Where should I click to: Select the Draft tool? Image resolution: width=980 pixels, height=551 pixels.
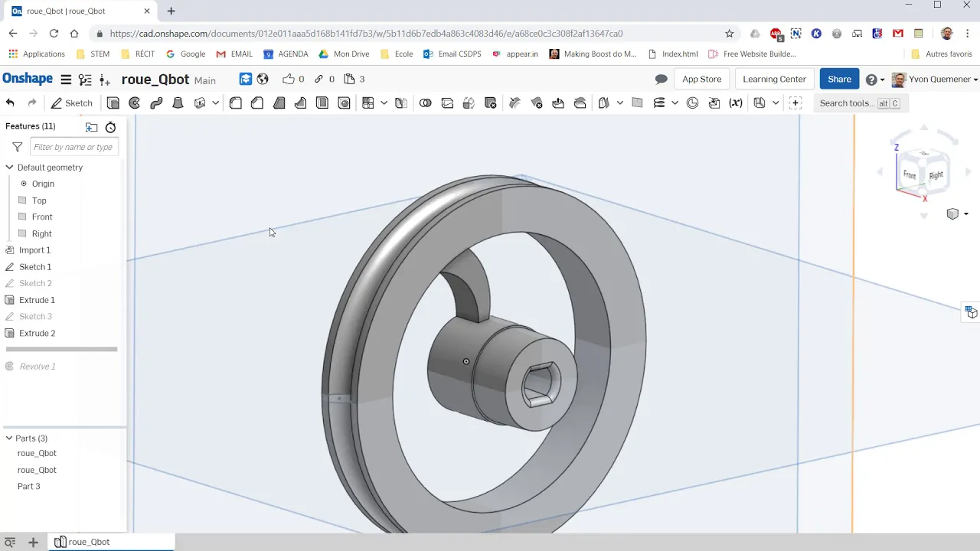click(x=279, y=103)
